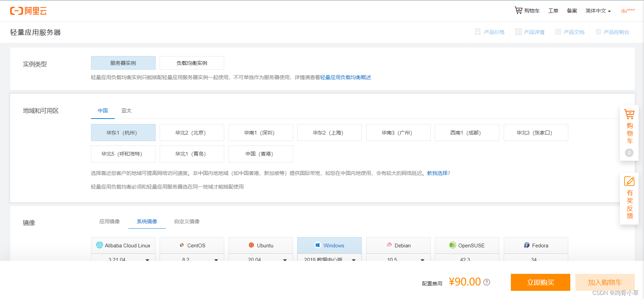The width and height of the screenshot is (644, 299).
Task: Click the 立即购买 buy now button
Action: (x=540, y=282)
